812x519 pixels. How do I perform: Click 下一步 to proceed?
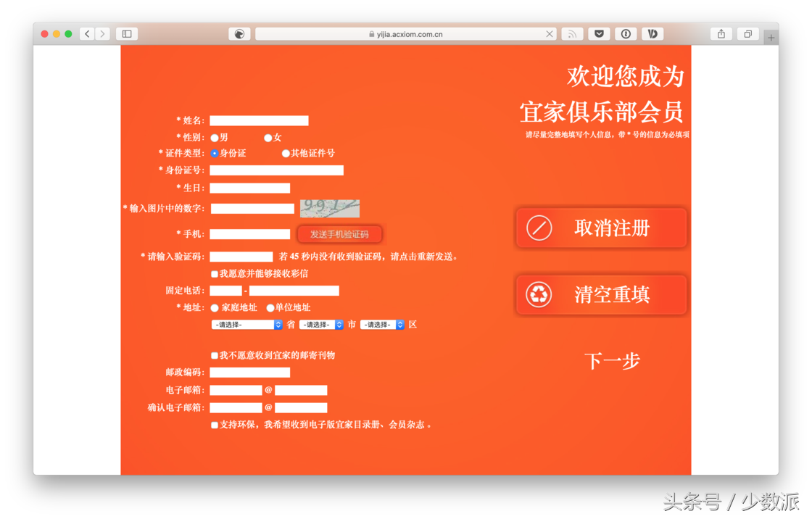612,361
